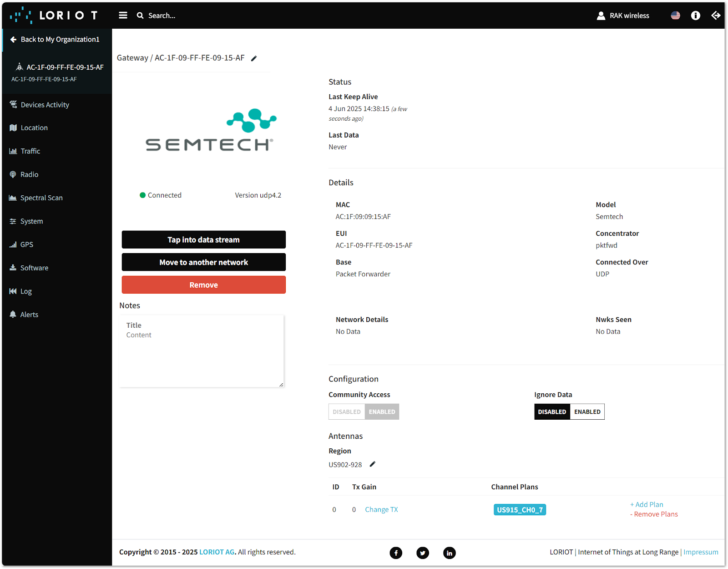Screen dimensions: 728x569
Task: Open the US flag language selector
Action: click(x=675, y=15)
